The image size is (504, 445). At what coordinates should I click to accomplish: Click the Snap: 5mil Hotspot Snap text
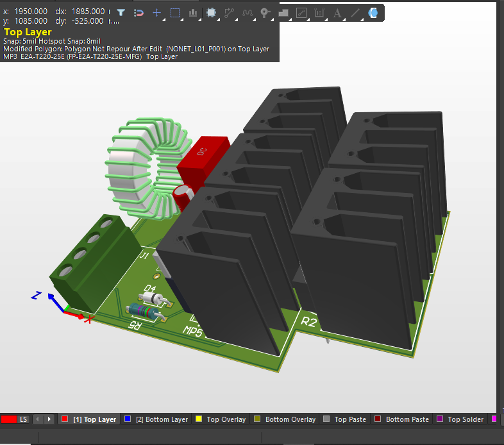52,41
